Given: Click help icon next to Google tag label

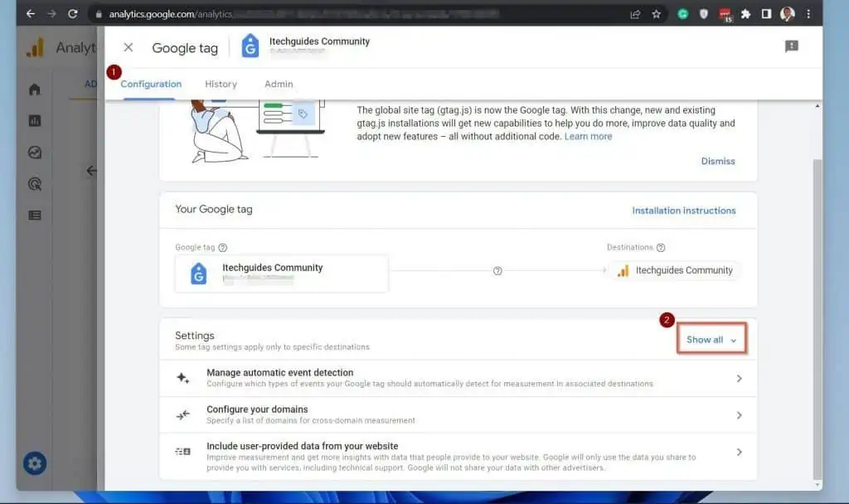Looking at the screenshot, I should click(x=223, y=248).
